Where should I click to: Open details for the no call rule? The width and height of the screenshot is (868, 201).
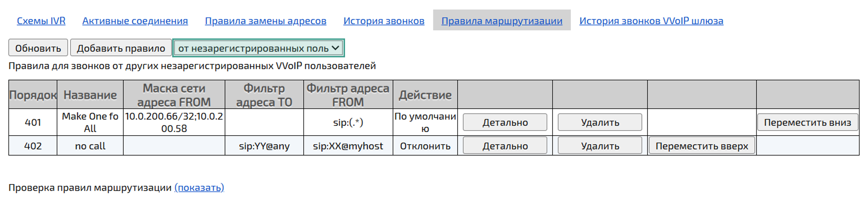(x=505, y=146)
